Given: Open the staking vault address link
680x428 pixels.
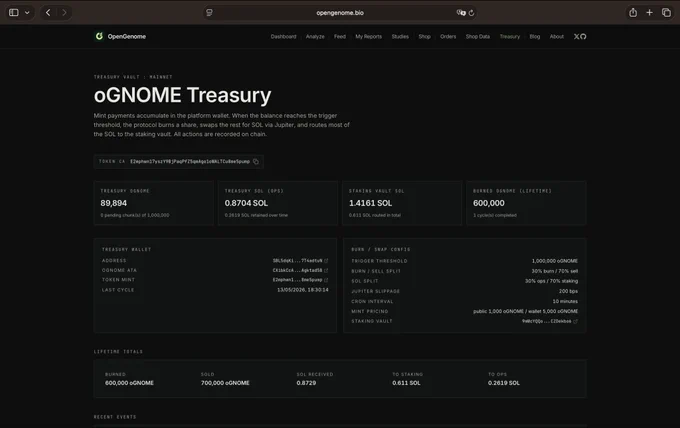Looking at the screenshot, I should tap(546, 321).
